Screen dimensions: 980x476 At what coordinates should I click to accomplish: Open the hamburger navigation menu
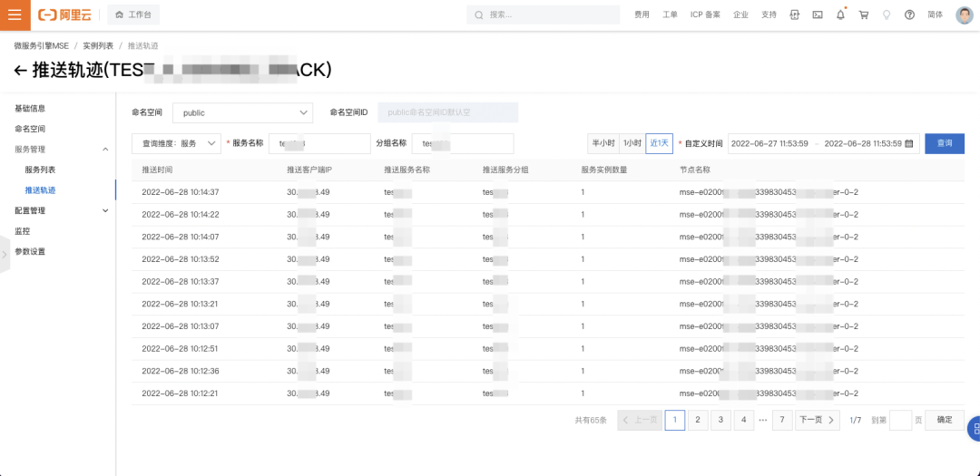tap(15, 15)
